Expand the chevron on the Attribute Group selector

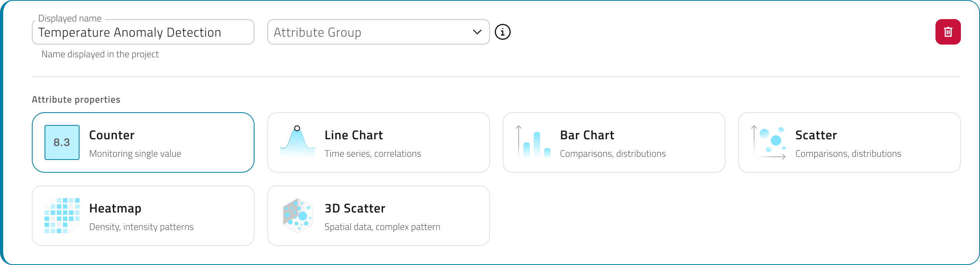click(476, 32)
